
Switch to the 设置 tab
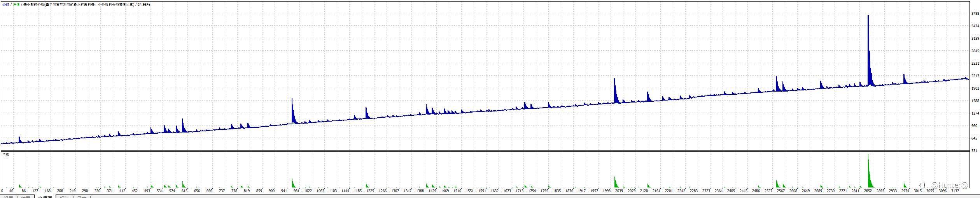pyautogui.click(x=8, y=196)
